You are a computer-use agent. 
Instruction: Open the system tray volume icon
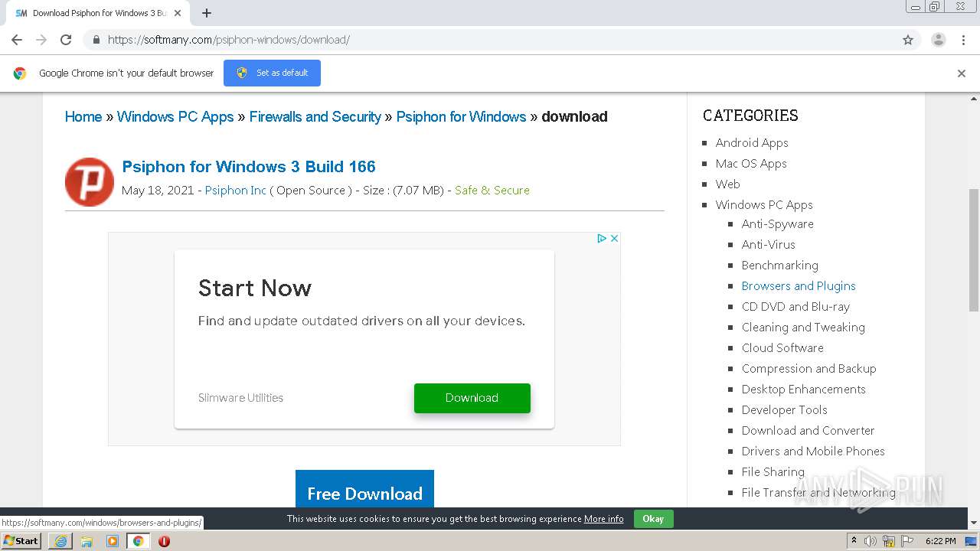pyautogui.click(x=871, y=541)
